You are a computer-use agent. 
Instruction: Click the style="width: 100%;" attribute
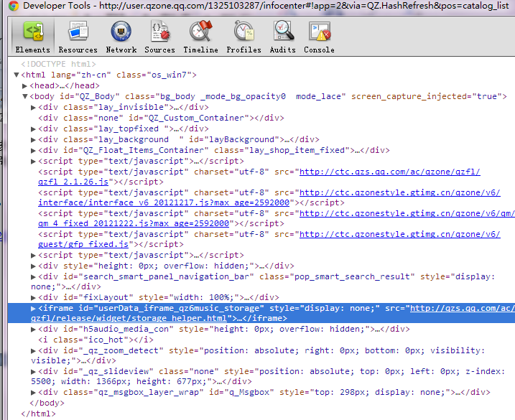click(189, 297)
